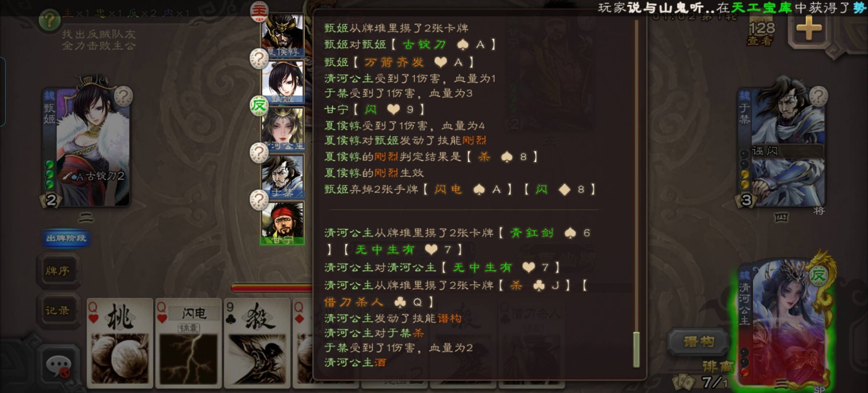Tap unknown identity marker on 于禁 card
This screenshot has width=868, height=393.
tap(819, 96)
